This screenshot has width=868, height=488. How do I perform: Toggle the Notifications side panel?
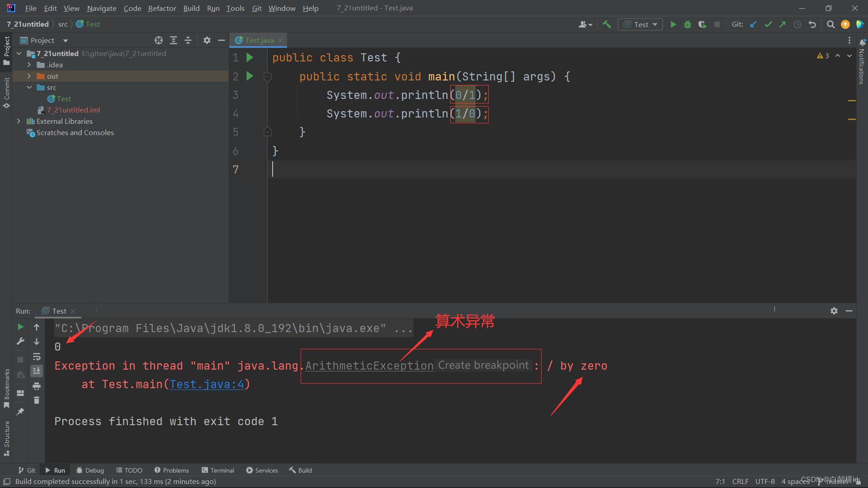[x=862, y=61]
